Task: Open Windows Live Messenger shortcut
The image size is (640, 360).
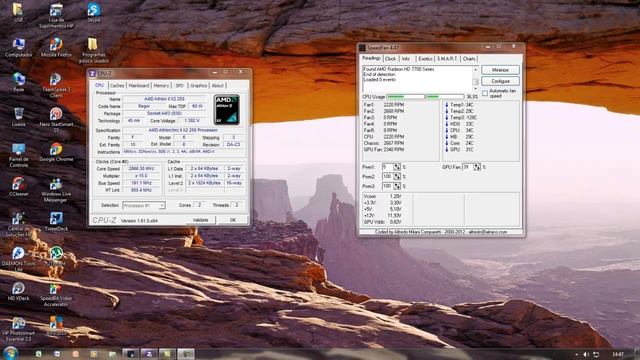Action: click(x=56, y=190)
